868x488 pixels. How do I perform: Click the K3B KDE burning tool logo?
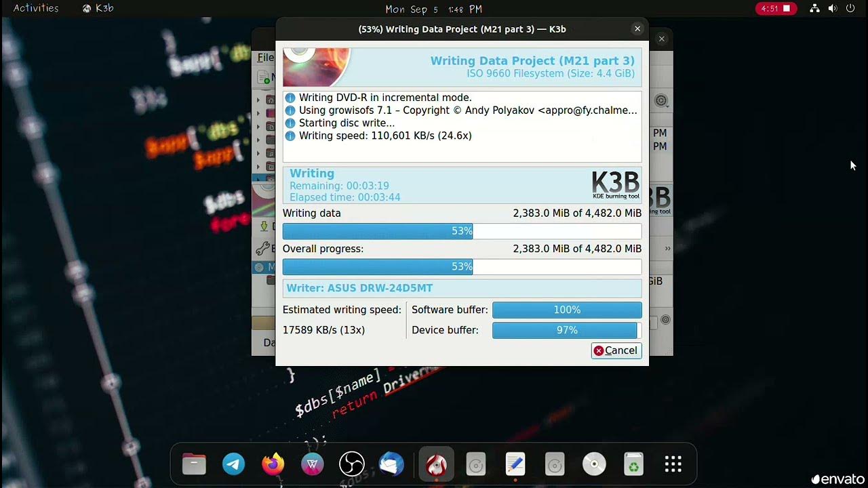pyautogui.click(x=616, y=185)
